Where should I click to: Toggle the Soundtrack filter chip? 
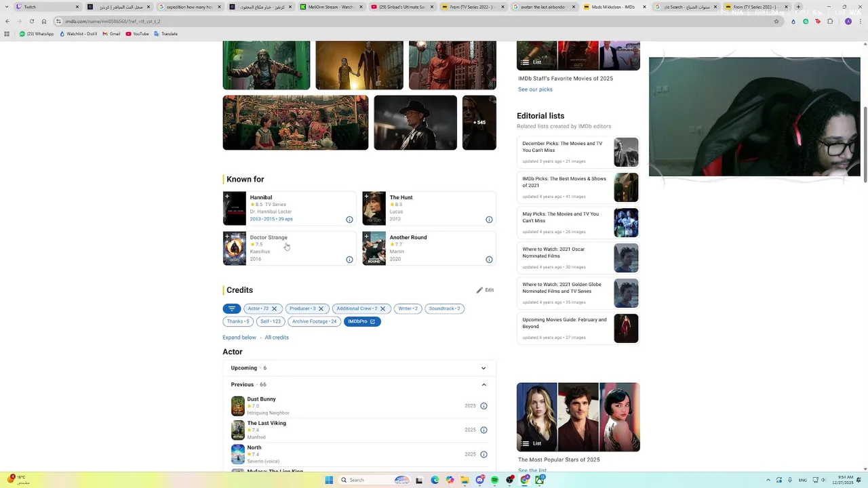(x=445, y=308)
